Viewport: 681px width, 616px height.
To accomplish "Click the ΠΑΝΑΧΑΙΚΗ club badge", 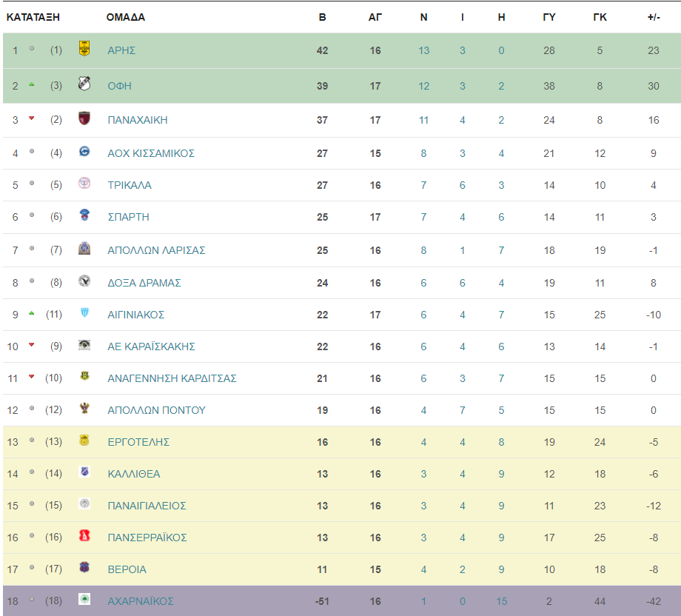I will (x=84, y=118).
